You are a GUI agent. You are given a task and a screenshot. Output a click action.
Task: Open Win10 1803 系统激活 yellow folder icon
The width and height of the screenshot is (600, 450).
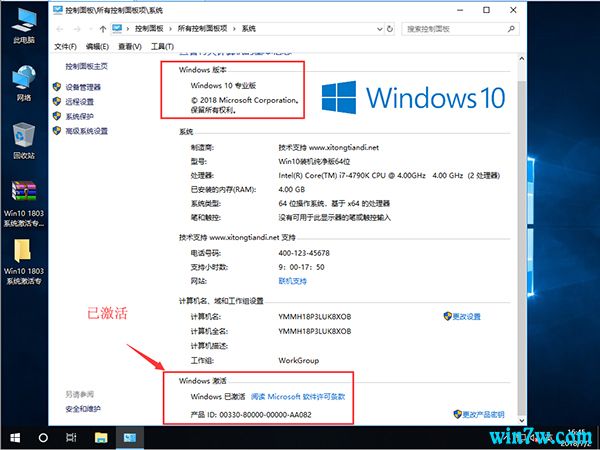tap(24, 262)
